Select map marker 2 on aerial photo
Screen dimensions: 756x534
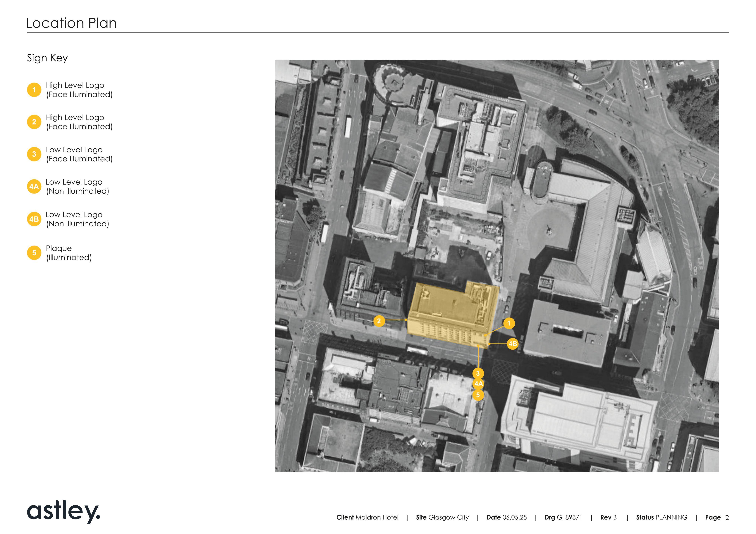379,321
